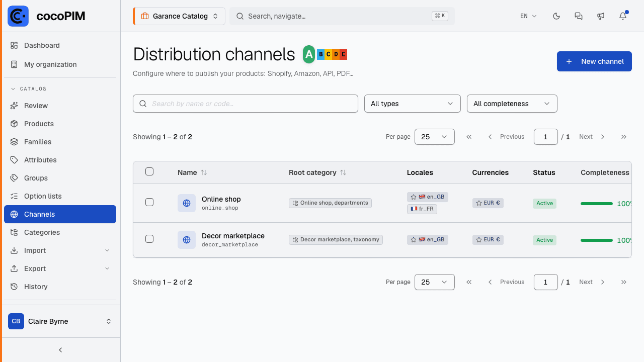Go to Attributes section

pos(60,160)
